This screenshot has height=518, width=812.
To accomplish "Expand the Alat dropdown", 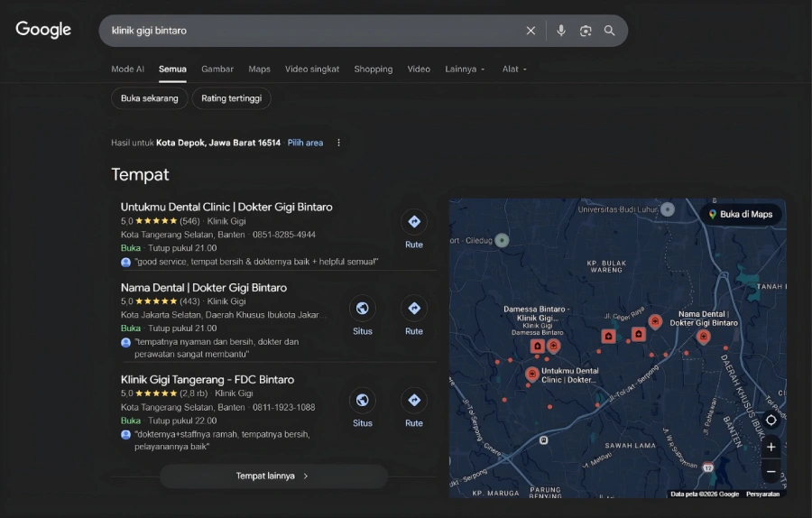I will [514, 69].
